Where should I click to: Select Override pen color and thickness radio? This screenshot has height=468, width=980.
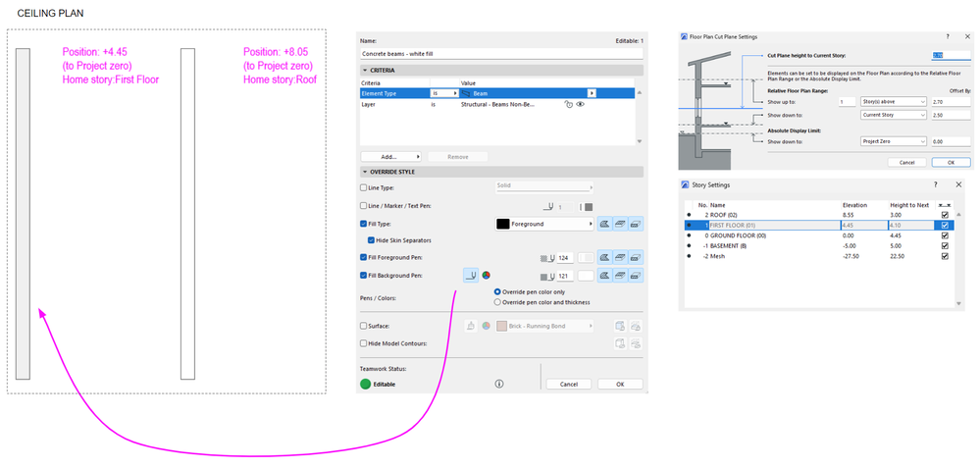[x=497, y=302]
